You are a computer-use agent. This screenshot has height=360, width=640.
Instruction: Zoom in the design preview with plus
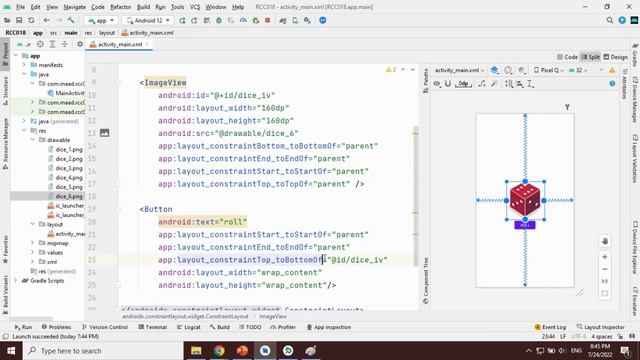605,257
